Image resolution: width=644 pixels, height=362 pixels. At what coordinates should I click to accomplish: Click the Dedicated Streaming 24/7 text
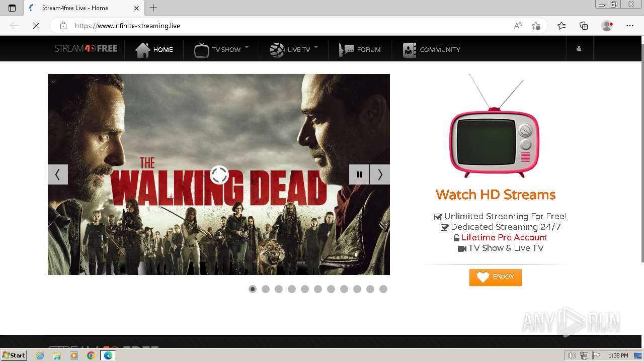[506, 227]
